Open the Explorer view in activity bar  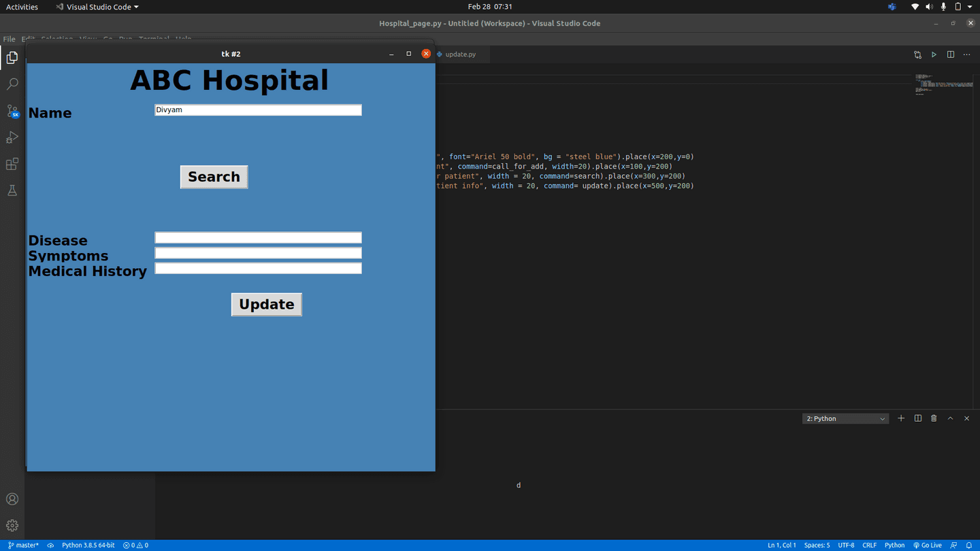[12, 58]
